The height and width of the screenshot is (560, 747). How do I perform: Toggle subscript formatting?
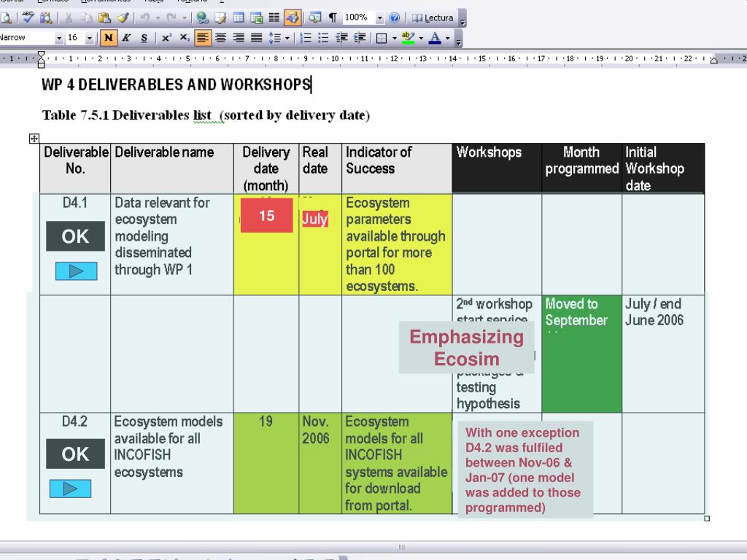click(x=185, y=38)
